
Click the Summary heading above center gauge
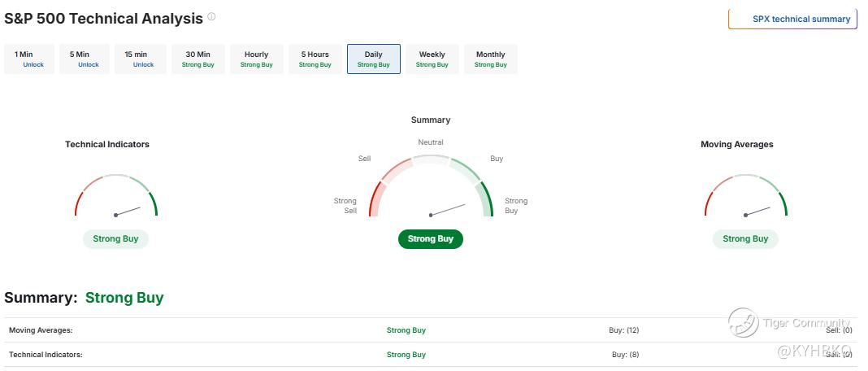click(431, 120)
